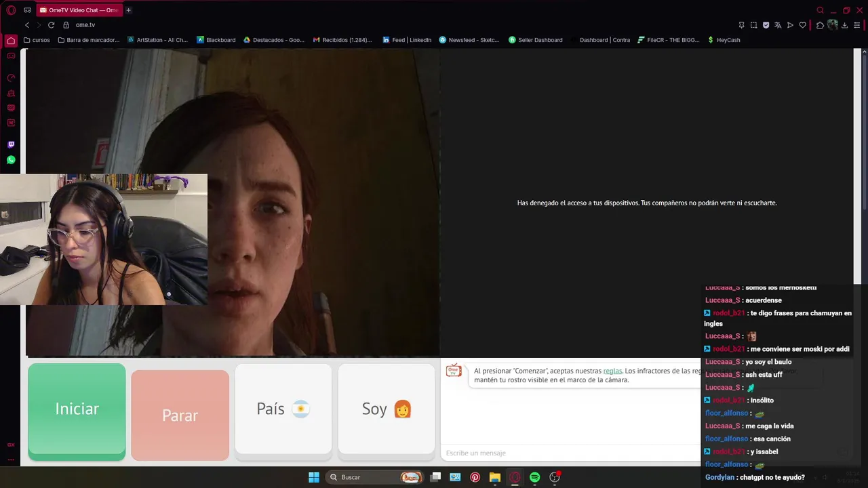
Task: Open a new browser tab
Action: [x=128, y=10]
